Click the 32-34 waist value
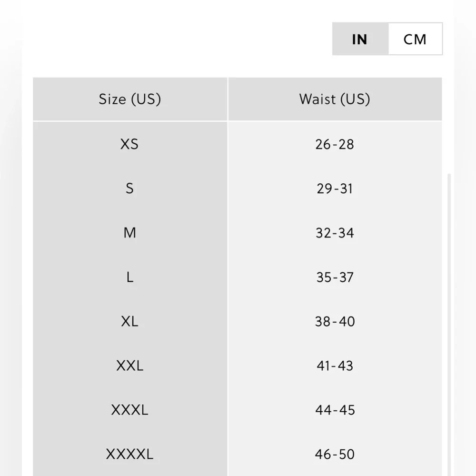476x476 pixels. point(335,233)
